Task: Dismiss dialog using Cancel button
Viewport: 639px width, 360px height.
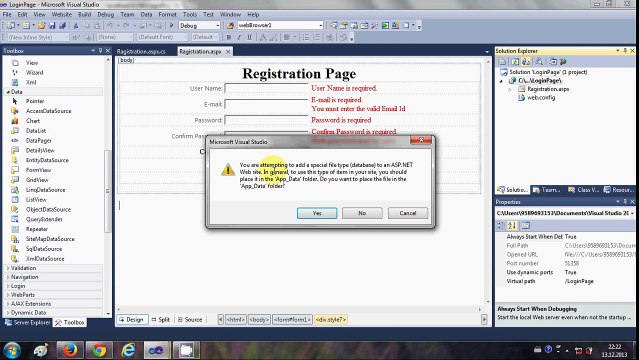Action: tap(408, 213)
